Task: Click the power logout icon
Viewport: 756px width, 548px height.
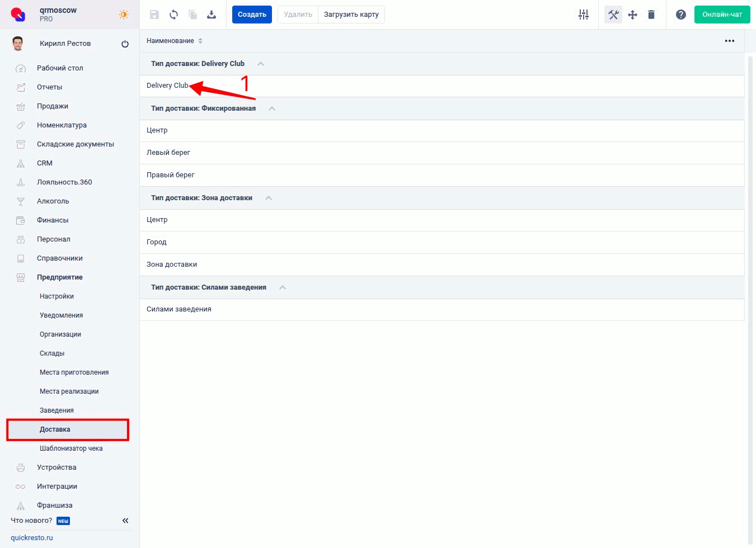Action: tap(125, 44)
